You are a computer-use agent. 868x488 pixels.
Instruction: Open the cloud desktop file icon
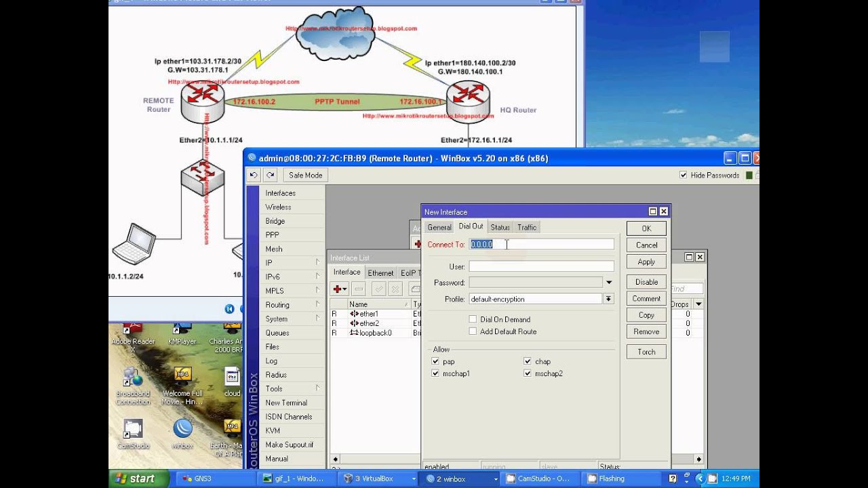pos(232,377)
